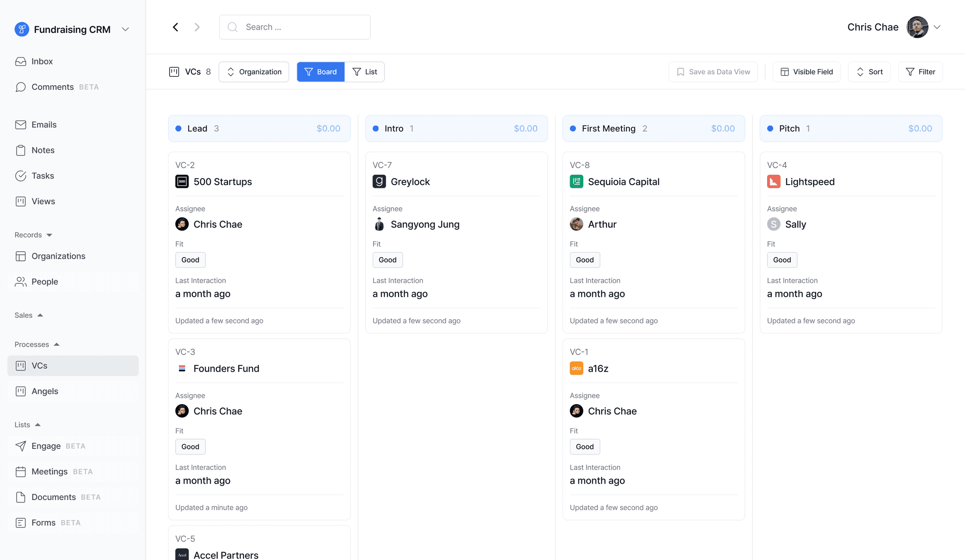965x560 pixels.
Task: Click the Angels board icon
Action: pyautogui.click(x=21, y=391)
